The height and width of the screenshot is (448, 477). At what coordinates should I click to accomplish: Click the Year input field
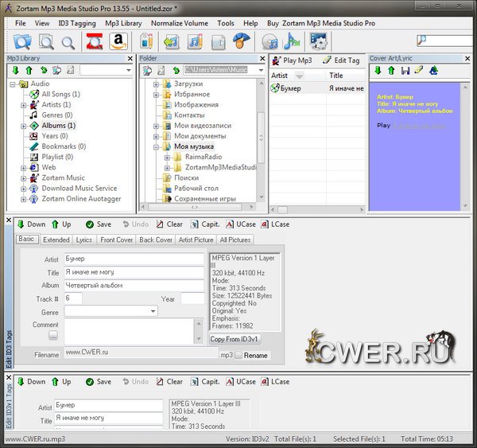pos(192,298)
